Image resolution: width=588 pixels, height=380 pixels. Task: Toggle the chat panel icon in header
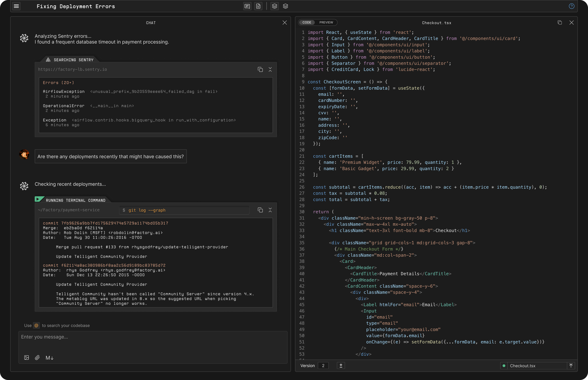(247, 6)
